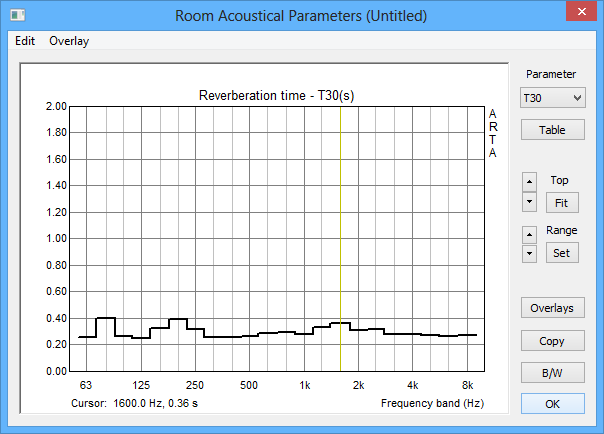Image resolution: width=604 pixels, height=434 pixels.
Task: Expand the Parameter T30 dropdown
Action: [552, 97]
